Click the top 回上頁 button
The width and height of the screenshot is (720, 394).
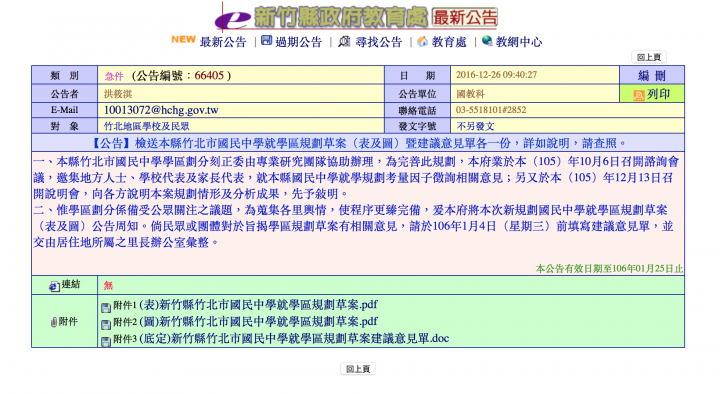(649, 57)
